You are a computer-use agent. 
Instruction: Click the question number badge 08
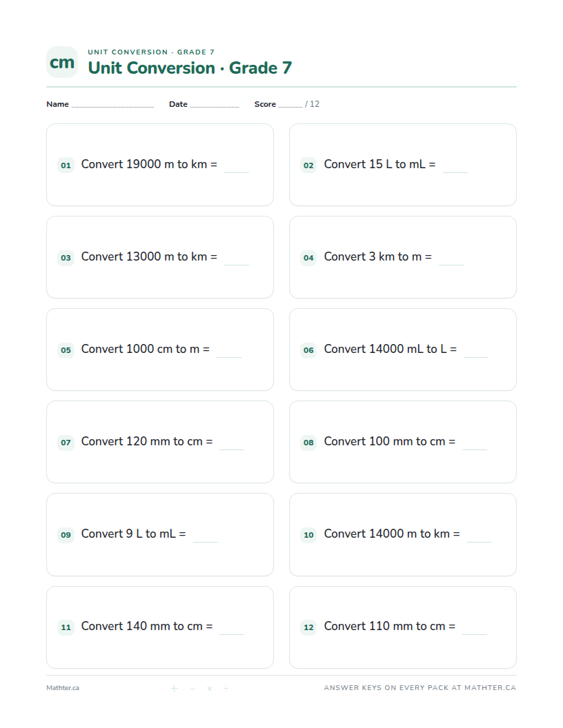click(x=308, y=442)
